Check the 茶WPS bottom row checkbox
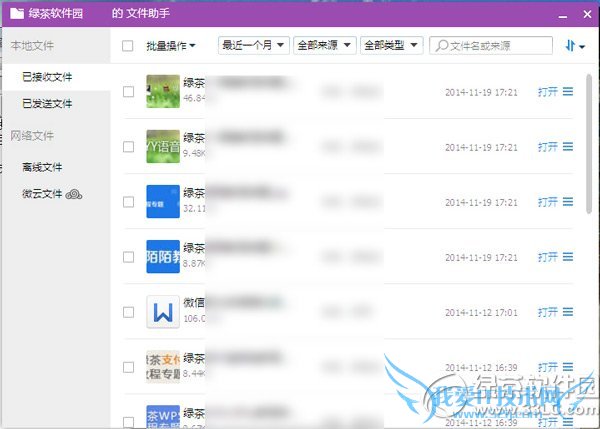Screen dimensions: 600x429 tap(129, 422)
